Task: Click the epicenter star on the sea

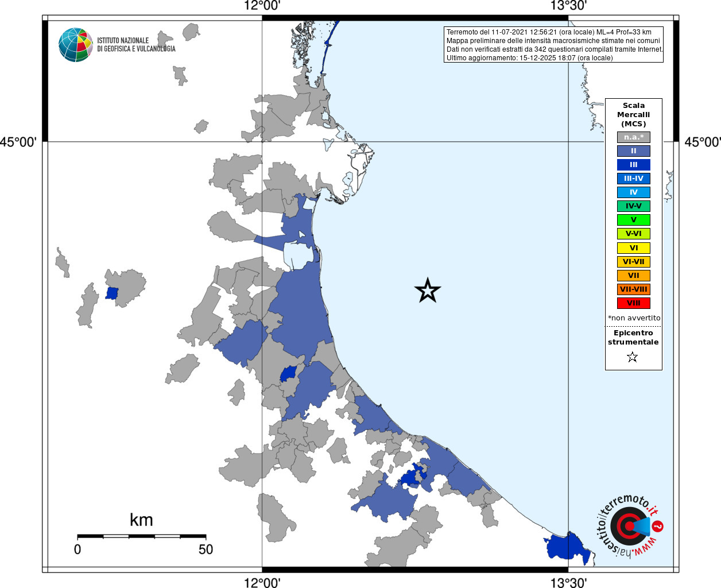Action: [x=427, y=291]
